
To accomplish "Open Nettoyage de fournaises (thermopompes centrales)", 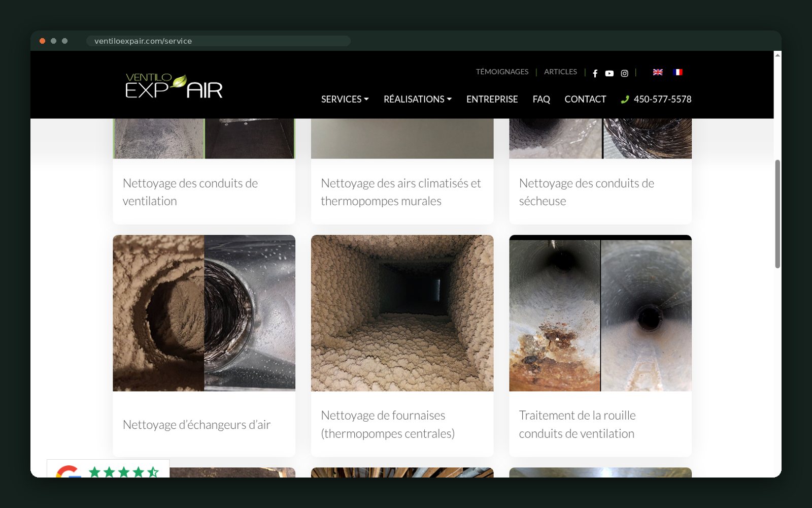I will [388, 424].
